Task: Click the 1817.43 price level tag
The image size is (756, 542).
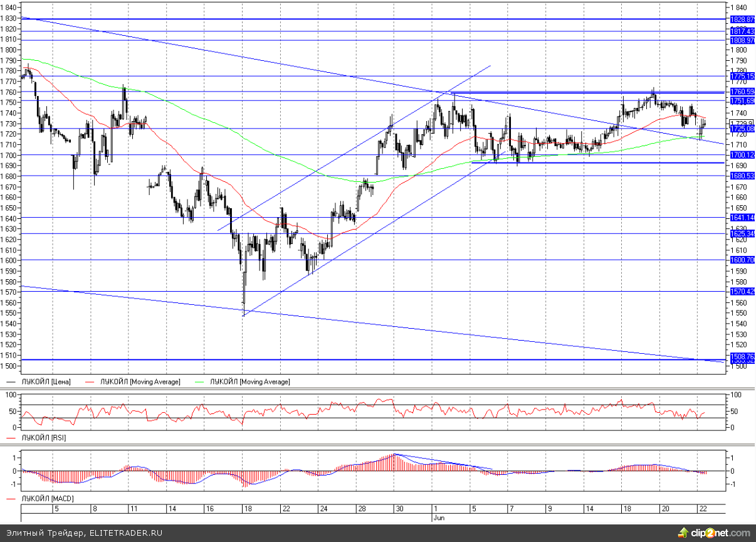Action: [x=742, y=31]
